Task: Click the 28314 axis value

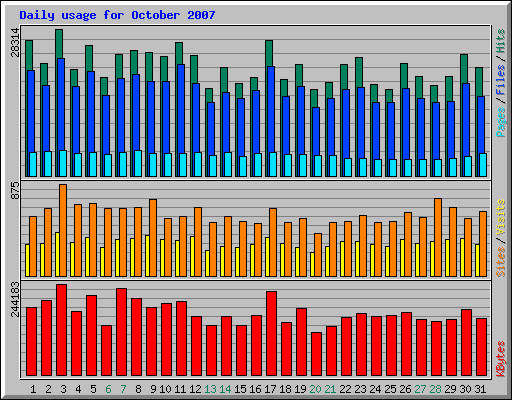Action: coord(15,42)
